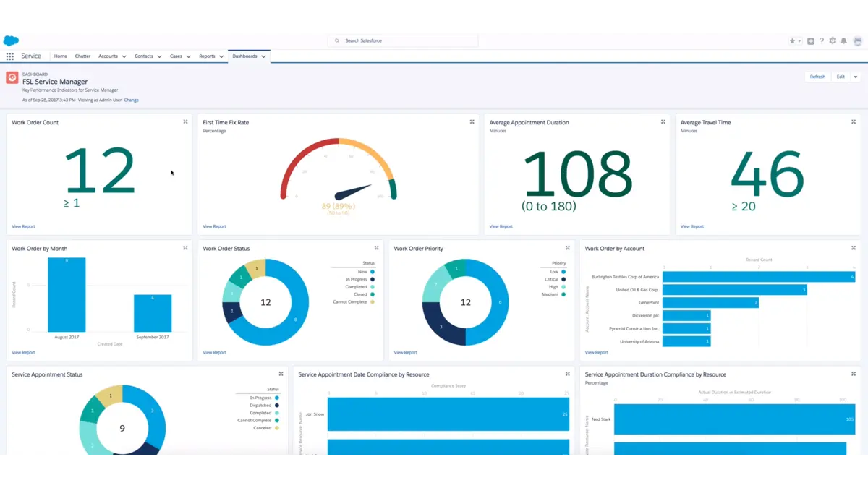
Task: Expand the Average Travel Time widget
Action: [854, 122]
